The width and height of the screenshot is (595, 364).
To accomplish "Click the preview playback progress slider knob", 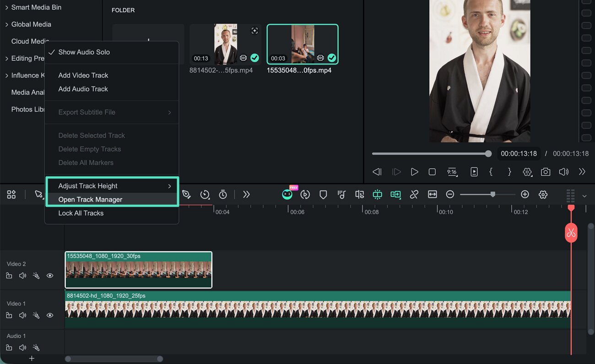I will coord(488,154).
